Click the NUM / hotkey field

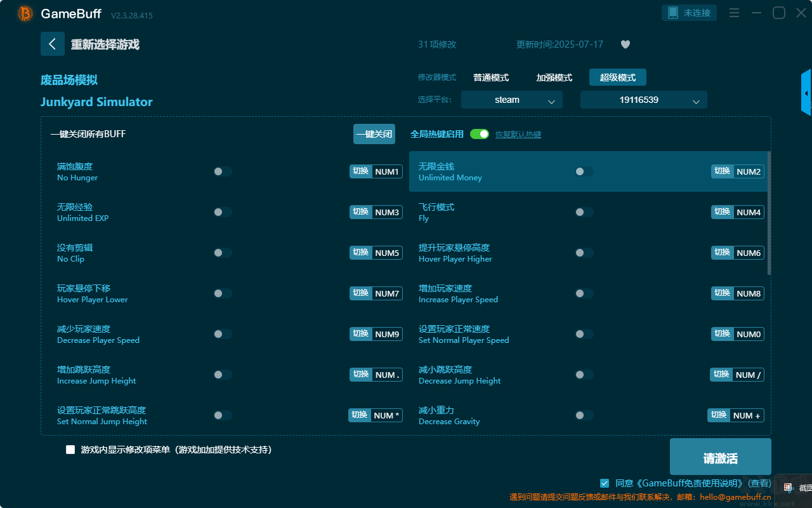point(748,375)
